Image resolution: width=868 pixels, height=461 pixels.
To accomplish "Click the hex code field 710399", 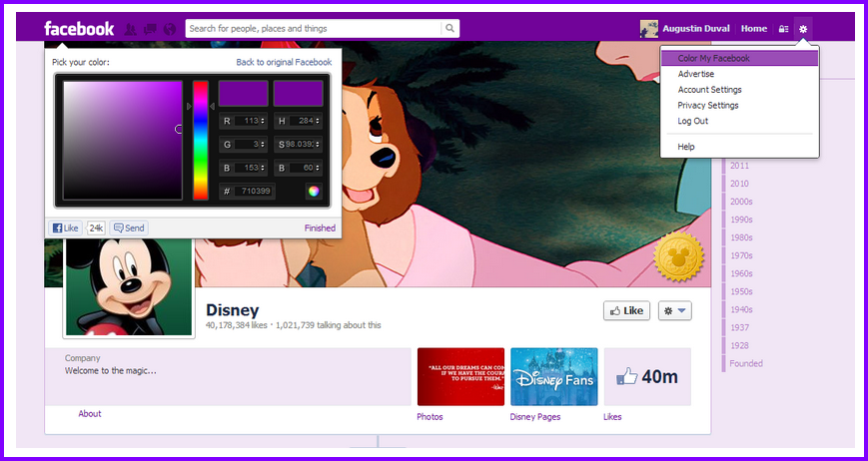I will pyautogui.click(x=254, y=192).
